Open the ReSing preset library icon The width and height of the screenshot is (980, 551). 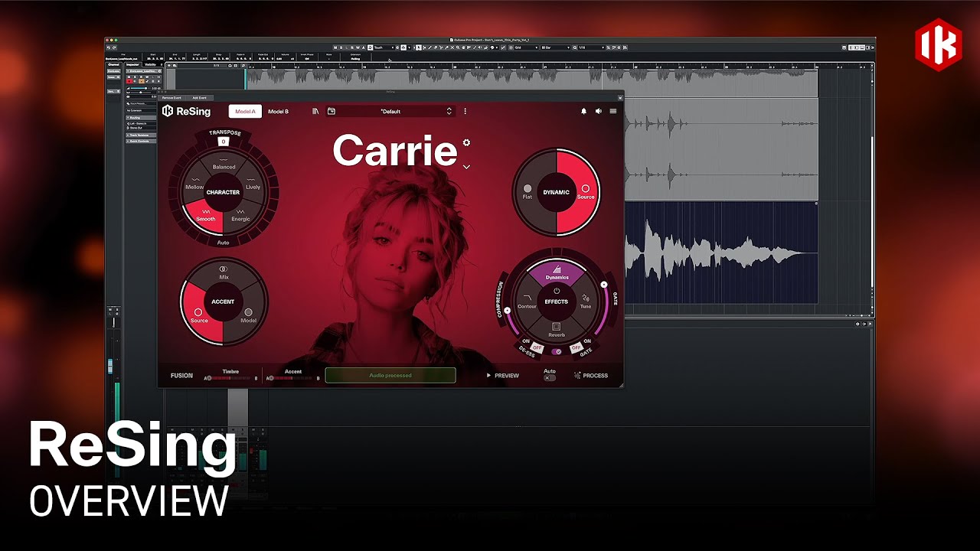[x=315, y=111]
